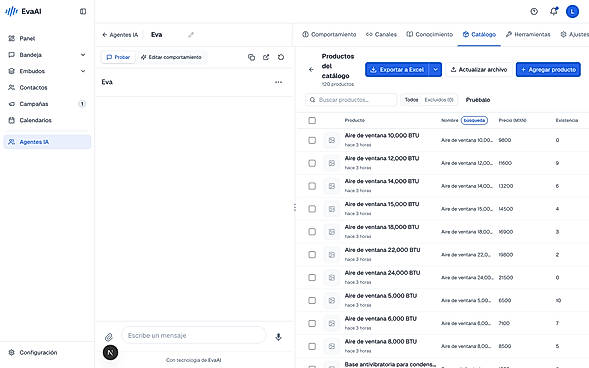Open Contactos in sidebar

(x=47, y=87)
